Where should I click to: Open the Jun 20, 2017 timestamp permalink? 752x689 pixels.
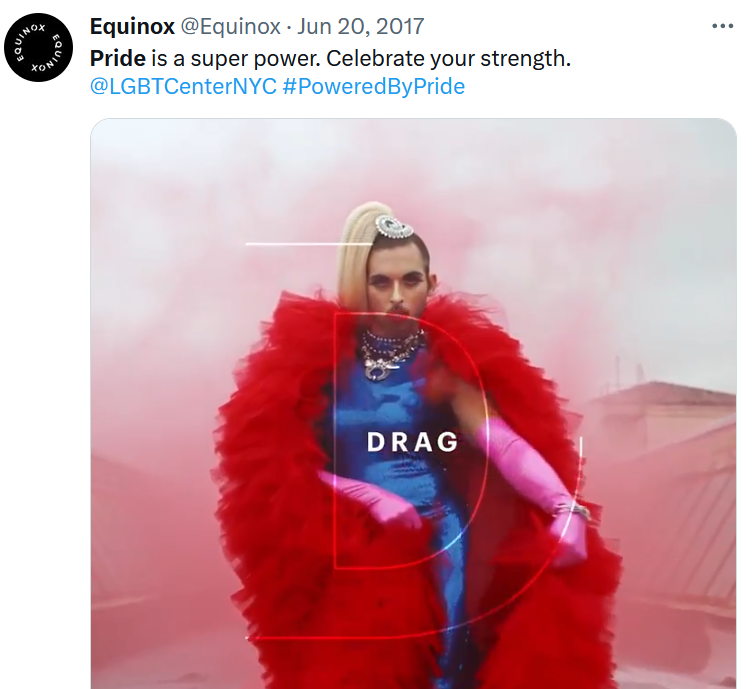click(360, 26)
